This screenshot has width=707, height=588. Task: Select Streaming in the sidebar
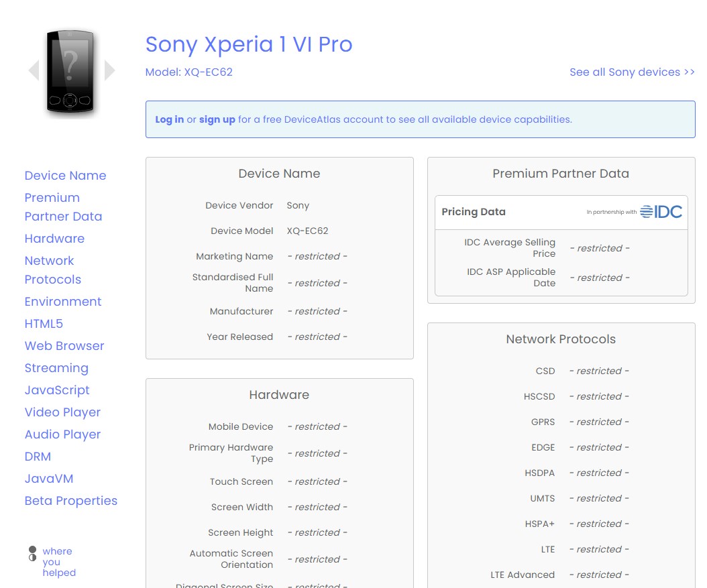coord(56,367)
